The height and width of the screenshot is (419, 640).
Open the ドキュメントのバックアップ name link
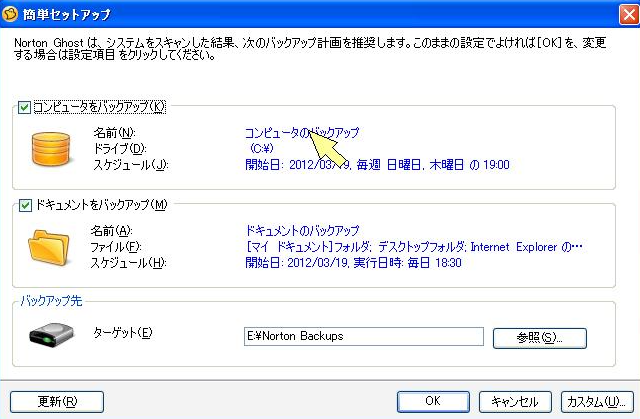(302, 231)
